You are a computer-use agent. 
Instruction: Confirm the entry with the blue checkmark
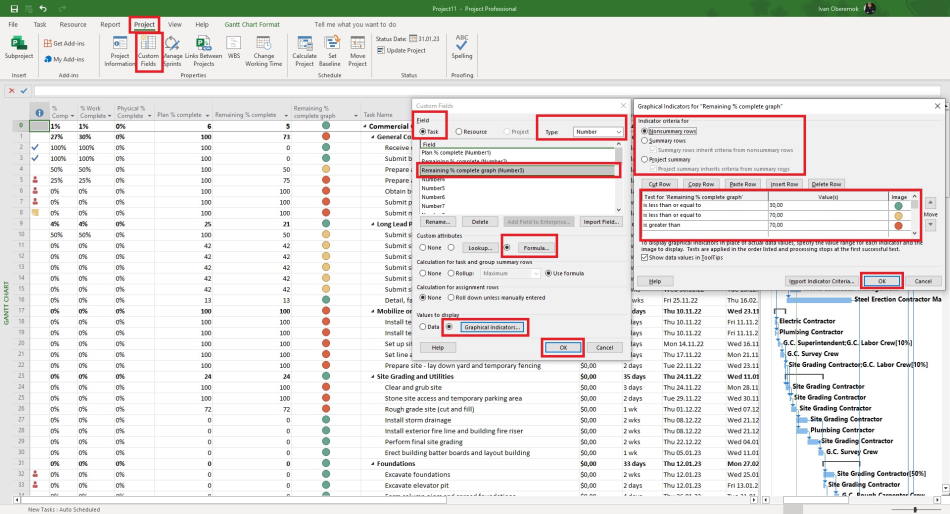point(24,91)
